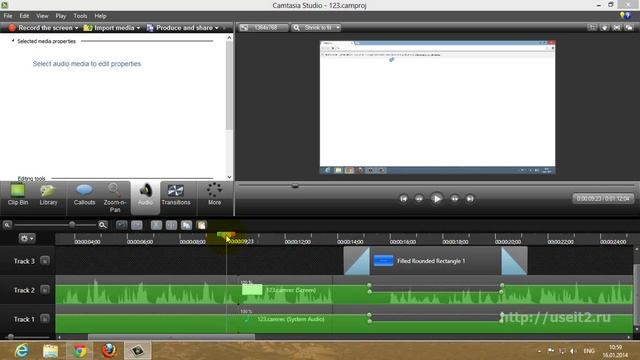Click the preview playback scrubber handle
The image size is (640, 360).
click(x=295, y=186)
